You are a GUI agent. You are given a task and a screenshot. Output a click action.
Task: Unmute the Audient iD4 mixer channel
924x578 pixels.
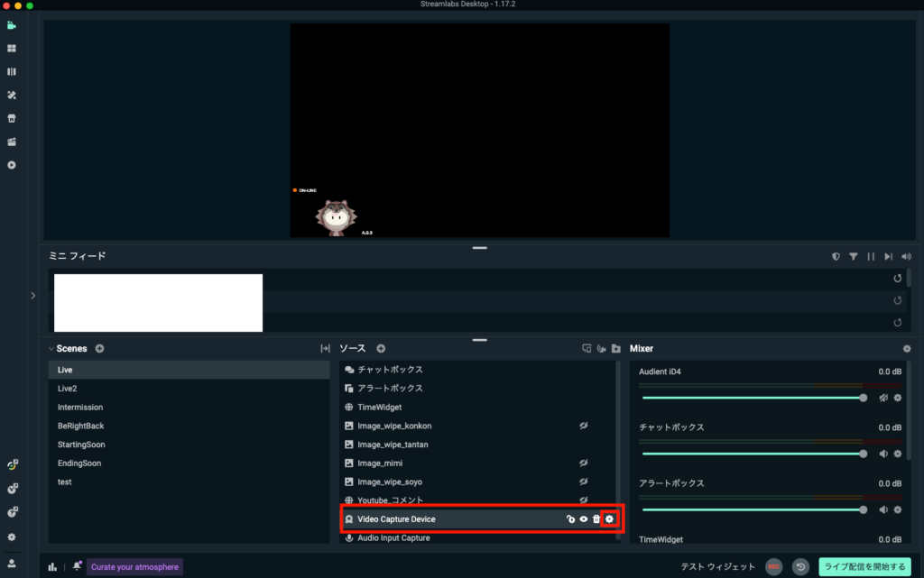883,398
